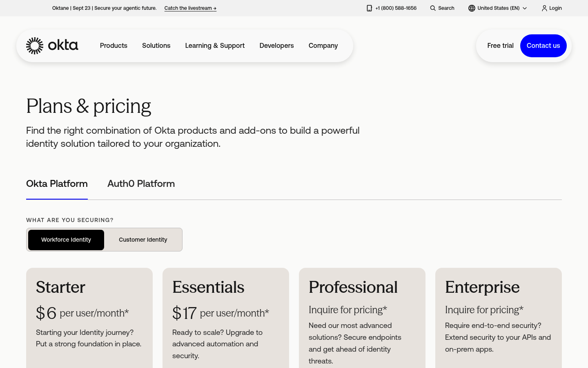Click the magnifier search icon
The height and width of the screenshot is (368, 588).
coord(433,8)
